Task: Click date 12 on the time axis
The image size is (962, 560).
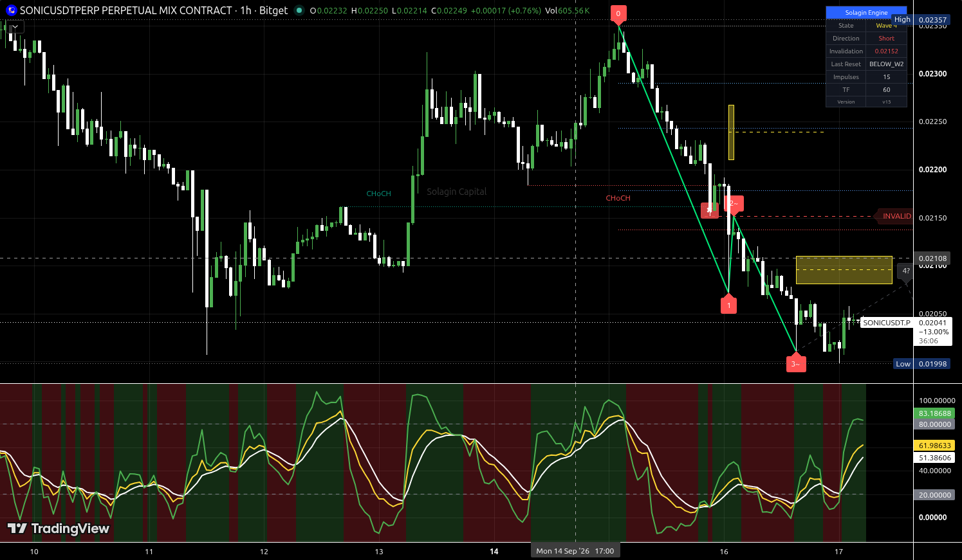Action: (x=264, y=552)
